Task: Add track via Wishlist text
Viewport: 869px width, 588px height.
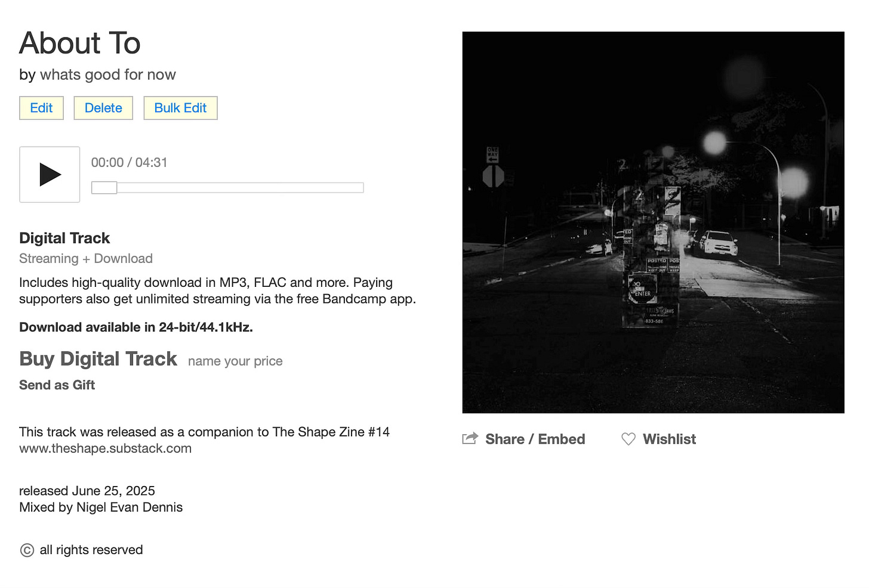Action: tap(669, 439)
